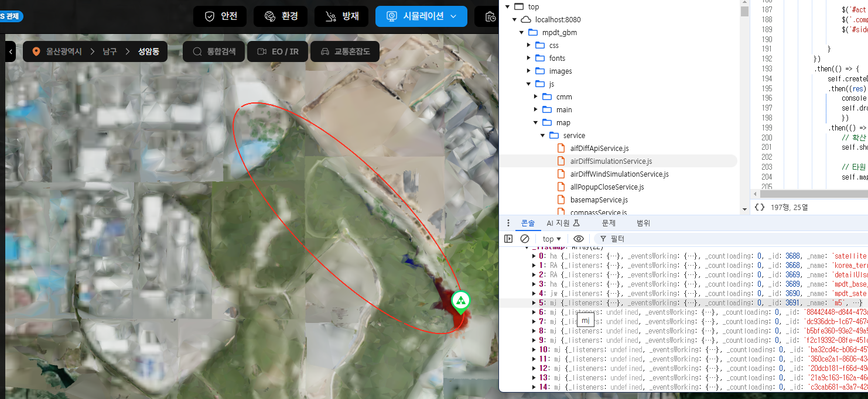
Task: Expand console array entry 6
Action: 534,312
